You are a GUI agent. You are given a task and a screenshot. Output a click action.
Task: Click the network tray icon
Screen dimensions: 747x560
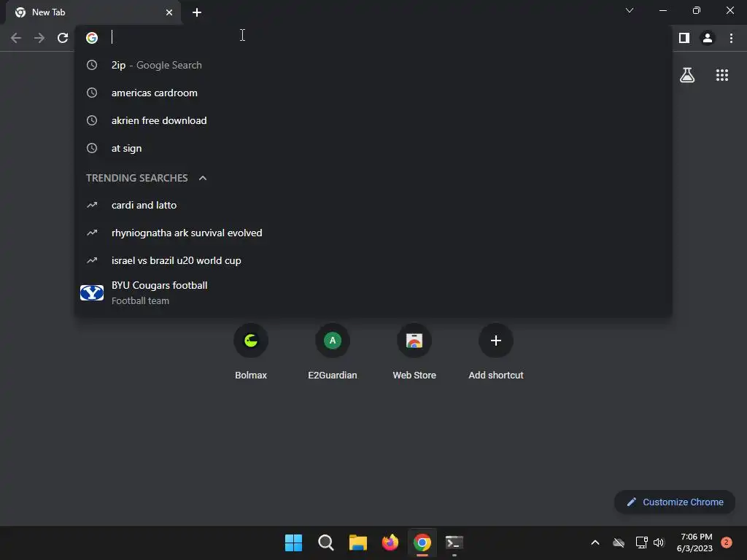tap(641, 542)
